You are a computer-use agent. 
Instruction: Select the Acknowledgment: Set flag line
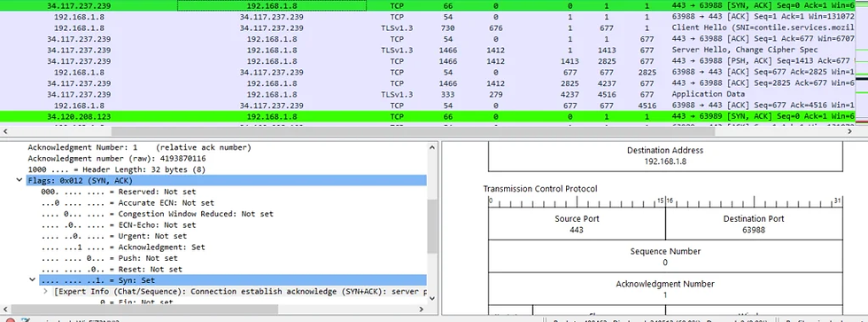(123, 247)
